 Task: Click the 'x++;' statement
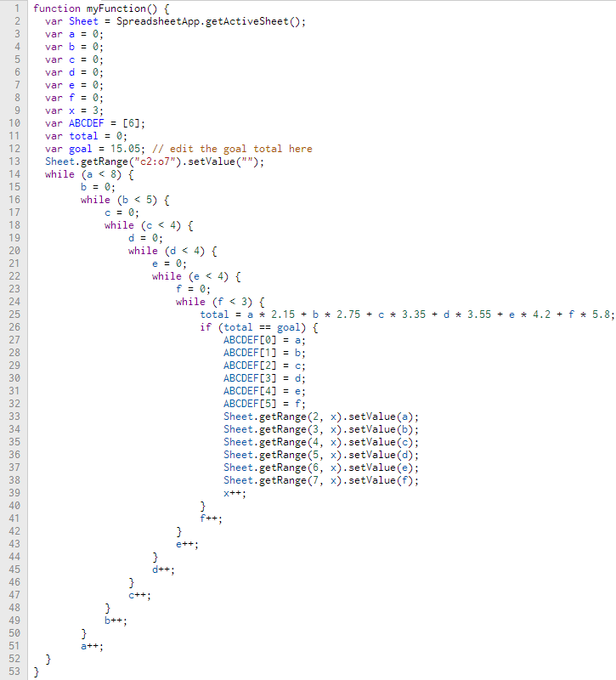pyautogui.click(x=235, y=493)
